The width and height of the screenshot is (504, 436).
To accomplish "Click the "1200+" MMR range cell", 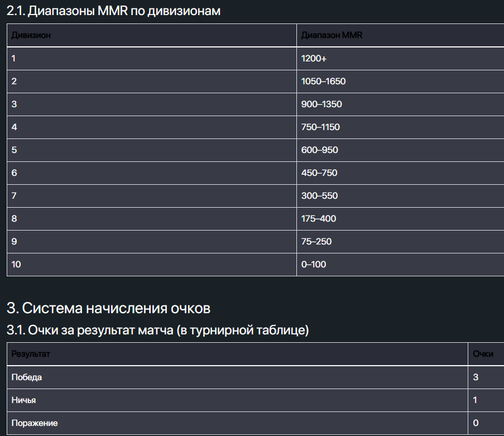I will pyautogui.click(x=314, y=59).
